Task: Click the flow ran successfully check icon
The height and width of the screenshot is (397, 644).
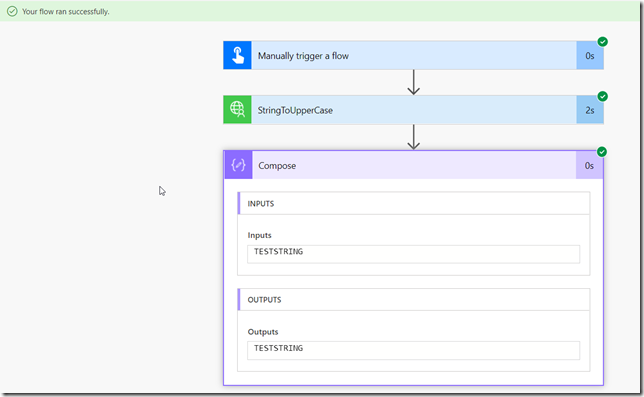Action: pyautogui.click(x=12, y=11)
